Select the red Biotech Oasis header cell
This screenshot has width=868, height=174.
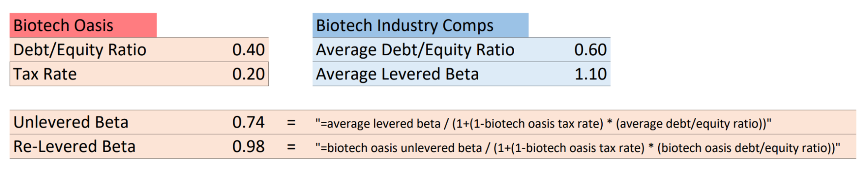point(83,25)
